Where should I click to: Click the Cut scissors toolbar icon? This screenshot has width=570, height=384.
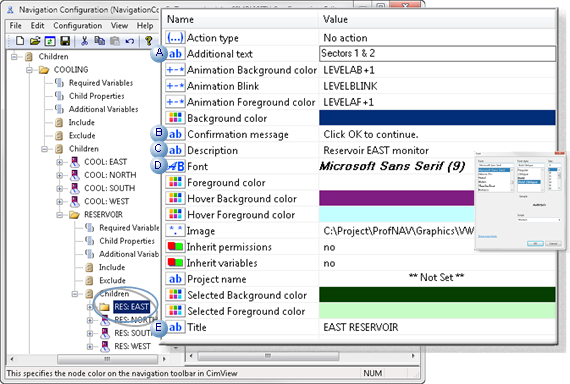84,41
